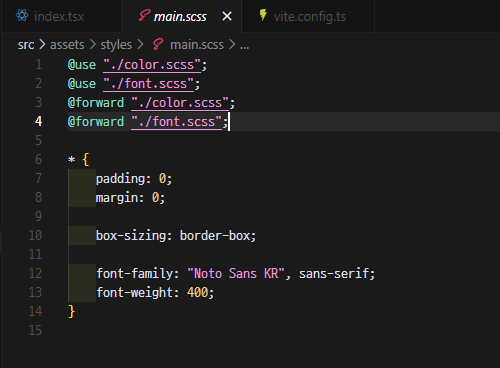Place cursor on the @forward keyword of line 3
Viewport: 500px width, 368px height.
pos(96,103)
